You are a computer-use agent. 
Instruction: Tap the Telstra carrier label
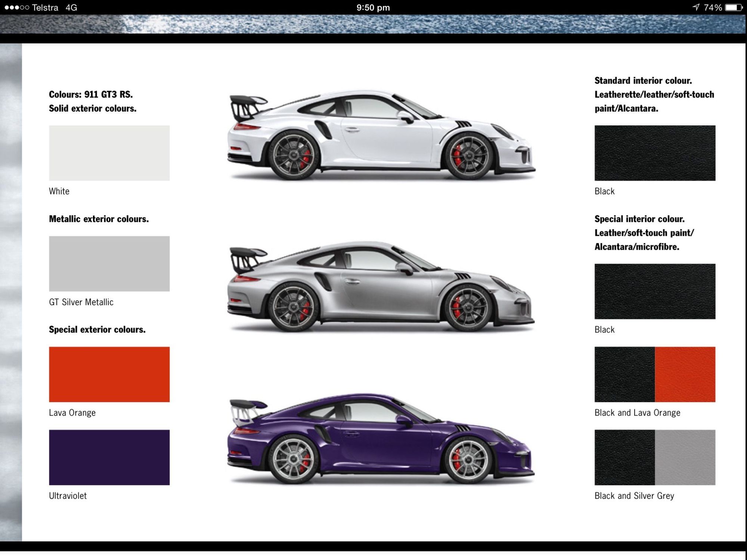[x=45, y=7]
